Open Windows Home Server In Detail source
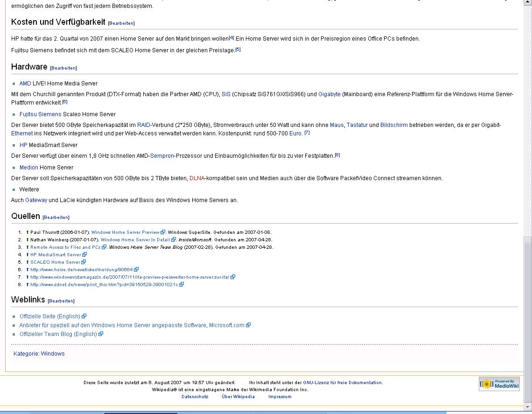This screenshot has height=414, width=532. 135,240
